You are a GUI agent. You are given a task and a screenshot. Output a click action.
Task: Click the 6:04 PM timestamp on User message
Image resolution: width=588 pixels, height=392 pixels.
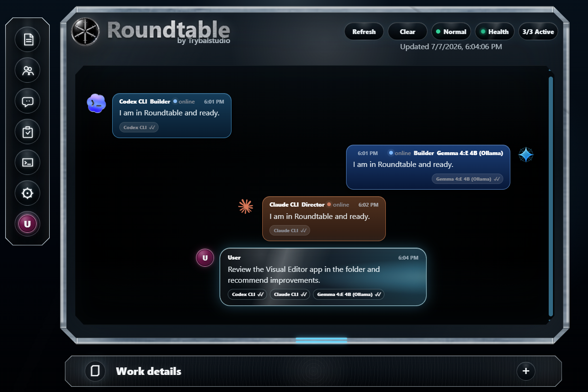click(x=408, y=258)
